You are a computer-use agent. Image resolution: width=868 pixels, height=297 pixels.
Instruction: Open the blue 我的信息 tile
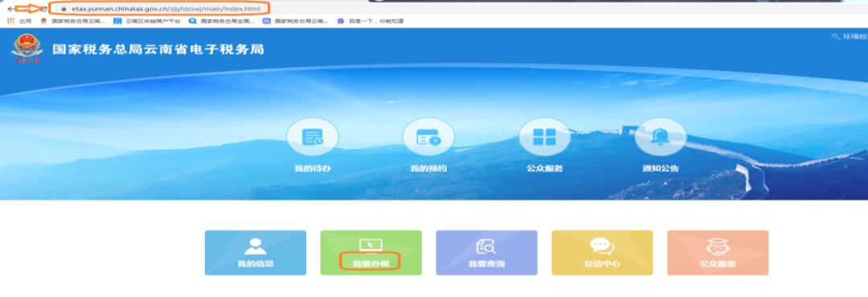click(256, 253)
